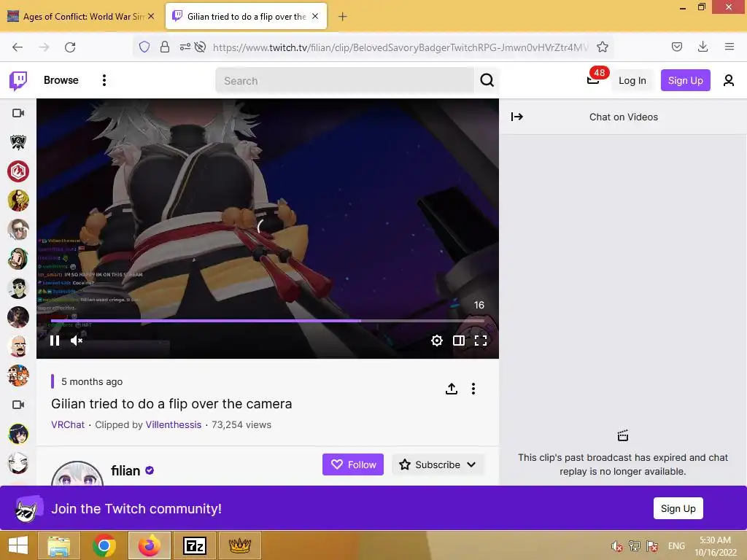The image size is (747, 560).
Task: Open the dark portrait sidebar channel avatar
Action: click(x=18, y=317)
